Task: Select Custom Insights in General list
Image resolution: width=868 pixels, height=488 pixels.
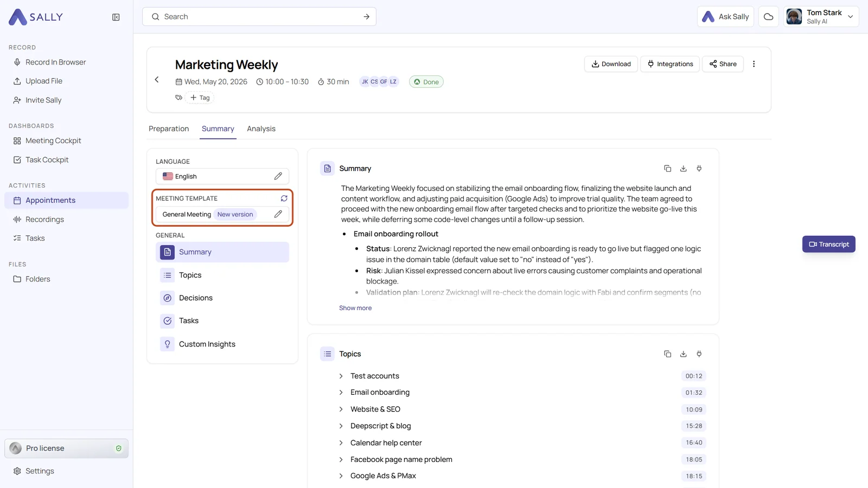Action: 222,344
